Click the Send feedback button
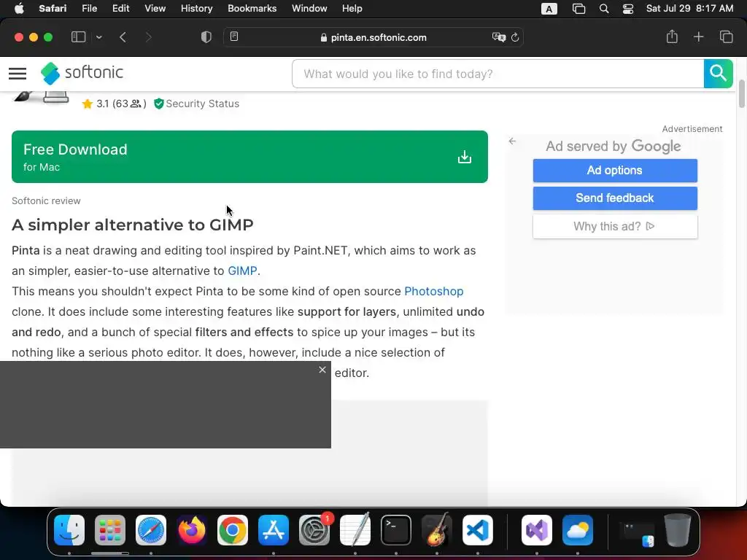The width and height of the screenshot is (747, 560). tap(615, 198)
